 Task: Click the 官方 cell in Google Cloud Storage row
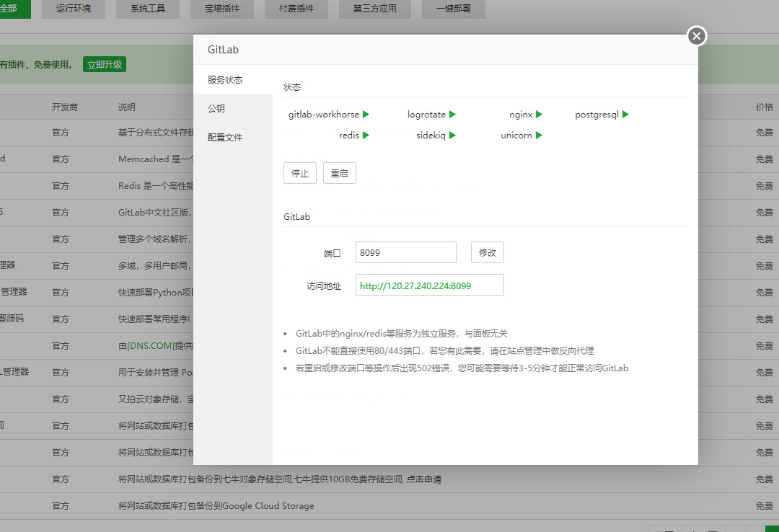pos(61,505)
